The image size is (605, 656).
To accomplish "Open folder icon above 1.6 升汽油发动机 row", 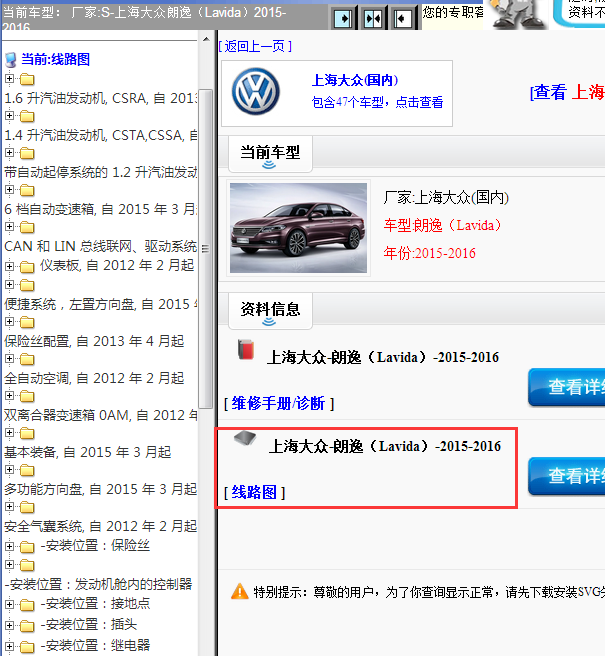I will click(x=27, y=79).
